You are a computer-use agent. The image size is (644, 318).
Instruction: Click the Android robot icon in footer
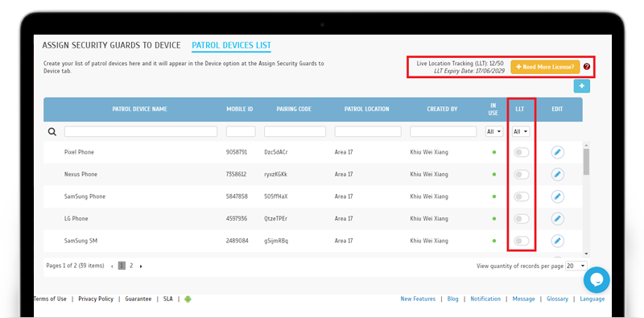tap(188, 299)
